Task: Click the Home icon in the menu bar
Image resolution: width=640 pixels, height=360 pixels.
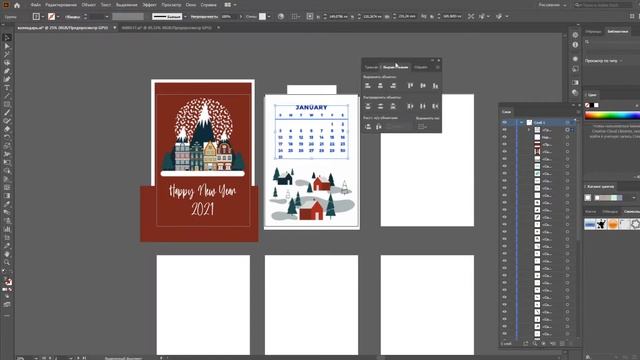Action: 17,5
